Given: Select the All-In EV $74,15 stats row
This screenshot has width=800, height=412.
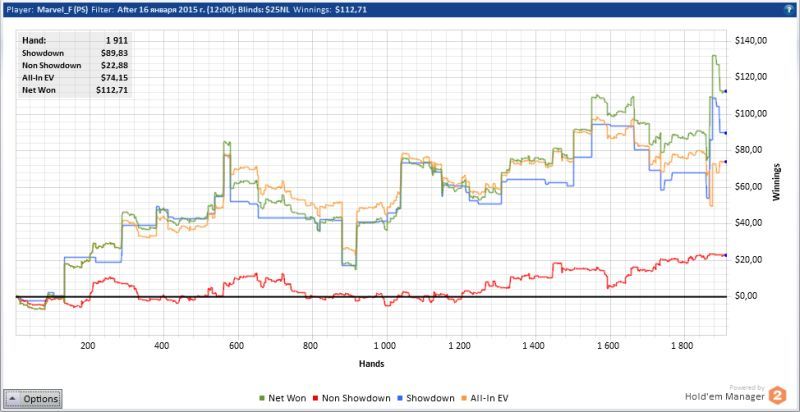Looking at the screenshot, I should pos(75,78).
